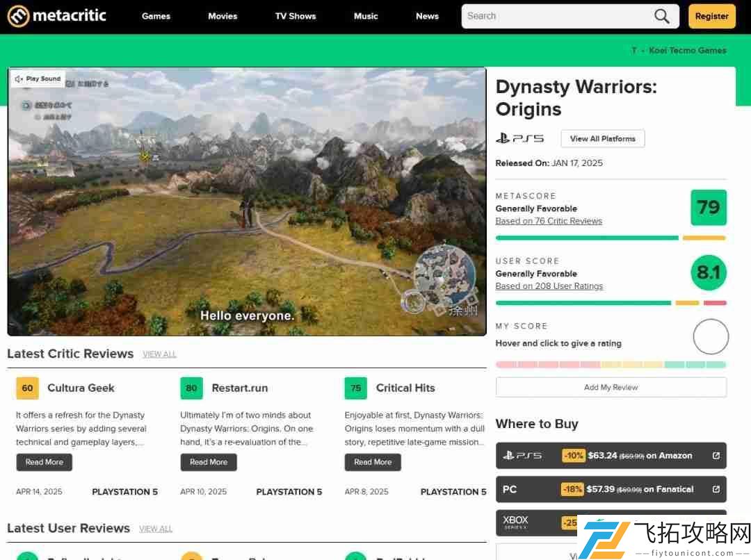Image resolution: width=751 pixels, height=560 pixels.
Task: Click the Restart.run publication name
Action: (239, 388)
